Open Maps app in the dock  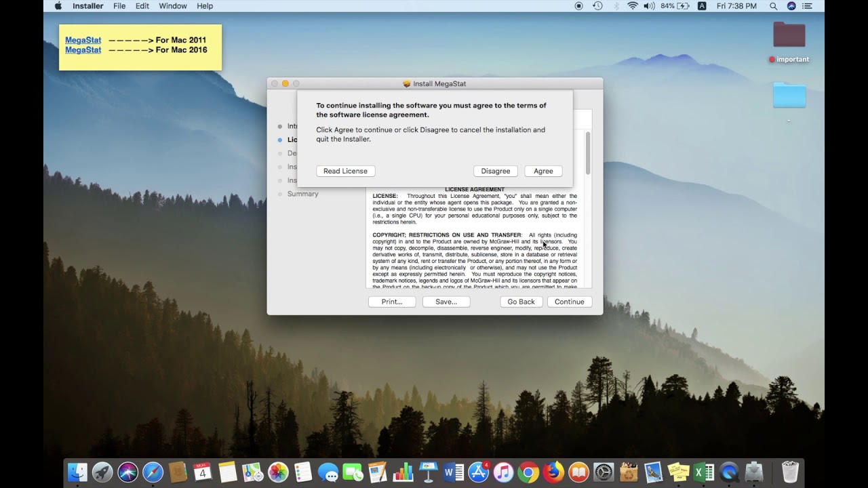[253, 472]
